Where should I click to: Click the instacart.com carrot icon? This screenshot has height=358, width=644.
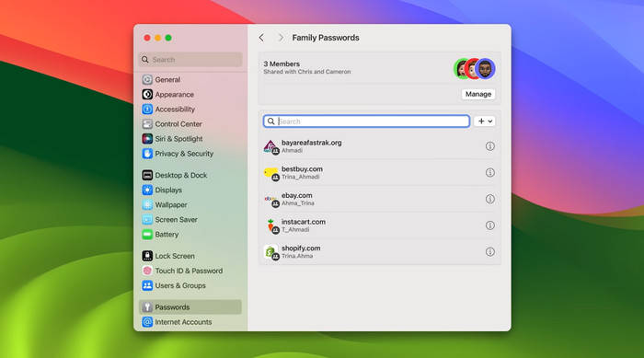pyautogui.click(x=271, y=225)
